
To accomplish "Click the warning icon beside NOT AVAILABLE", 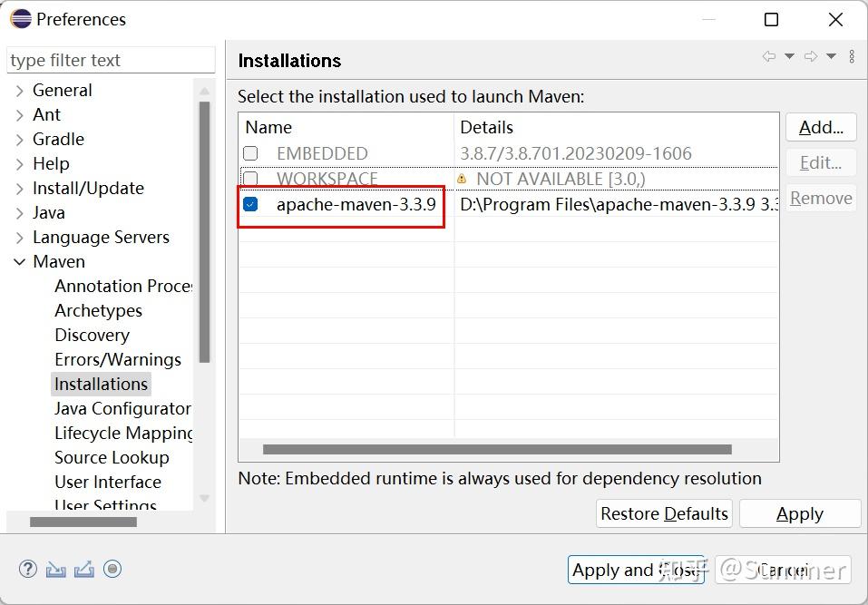I will point(462,179).
